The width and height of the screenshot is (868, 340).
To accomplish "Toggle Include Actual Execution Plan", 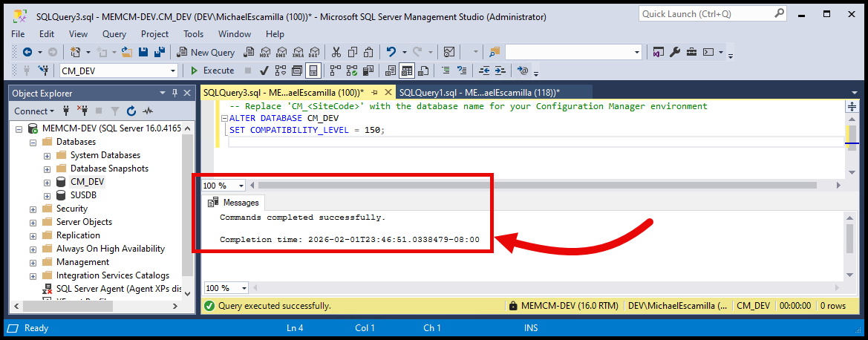I will (x=335, y=71).
